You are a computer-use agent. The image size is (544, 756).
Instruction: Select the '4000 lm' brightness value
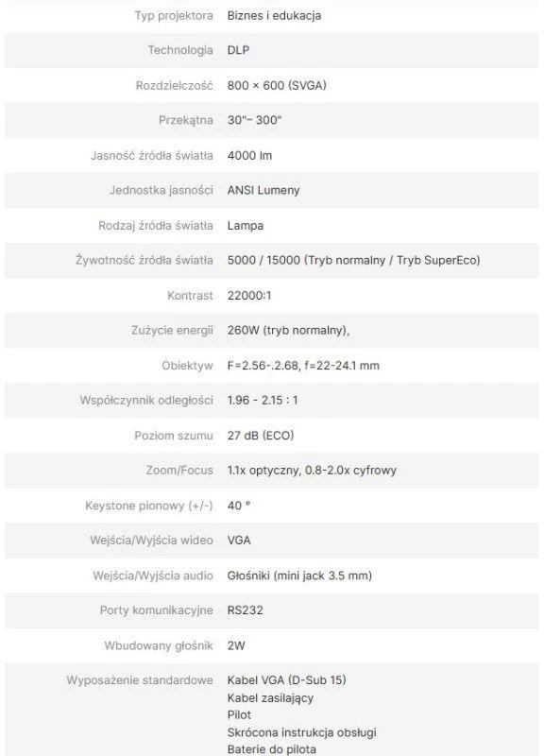pyautogui.click(x=249, y=155)
